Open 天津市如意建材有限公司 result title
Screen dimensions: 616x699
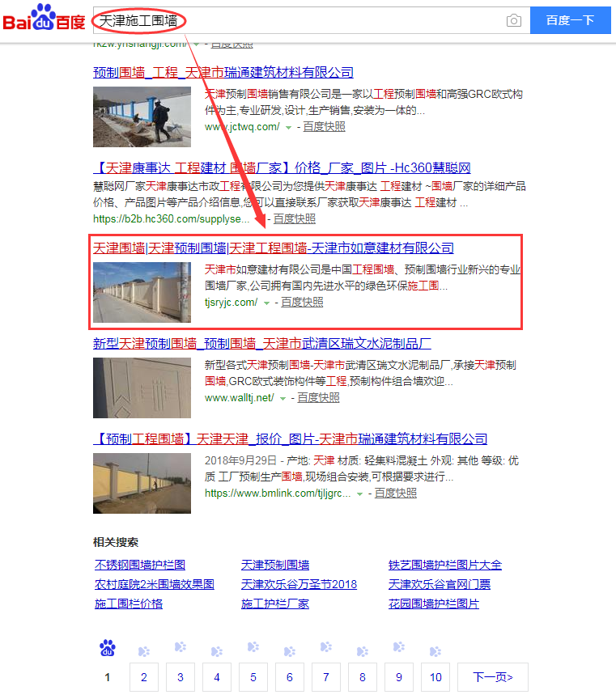tap(274, 248)
